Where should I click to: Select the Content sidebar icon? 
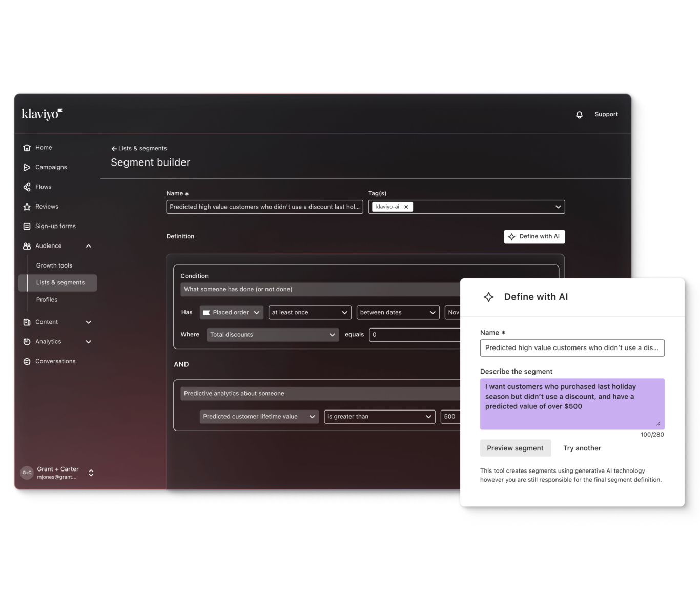[27, 322]
